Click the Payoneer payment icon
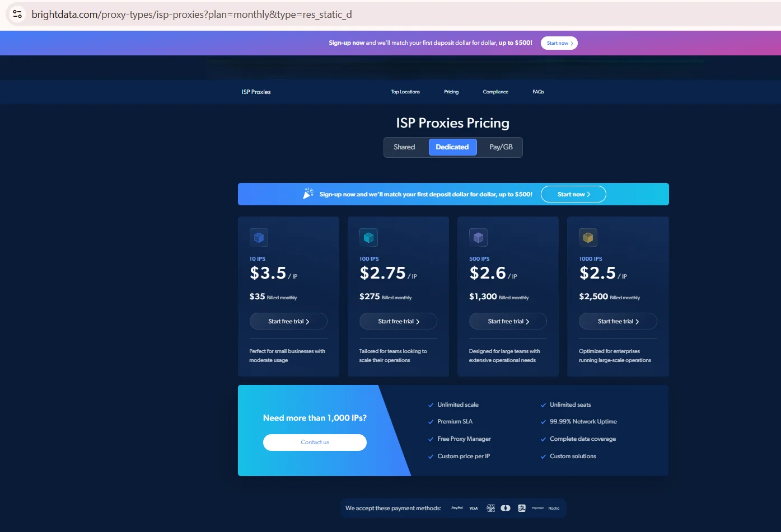 (x=537, y=508)
